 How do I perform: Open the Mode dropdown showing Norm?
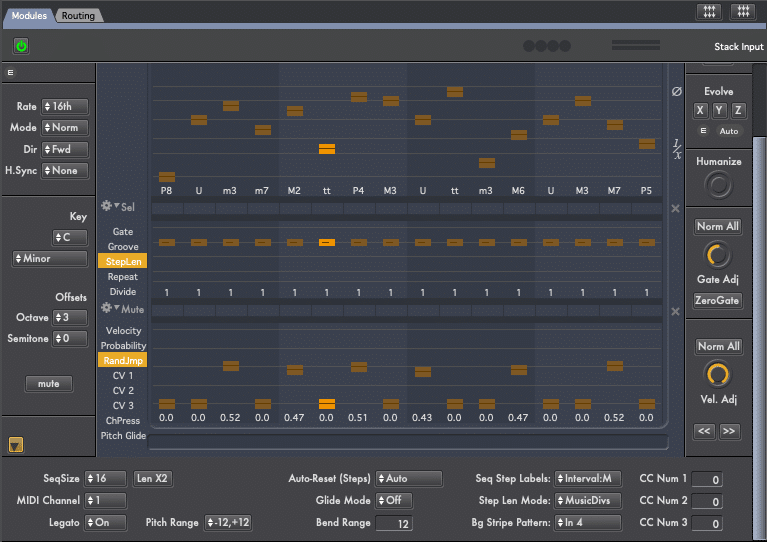click(65, 127)
